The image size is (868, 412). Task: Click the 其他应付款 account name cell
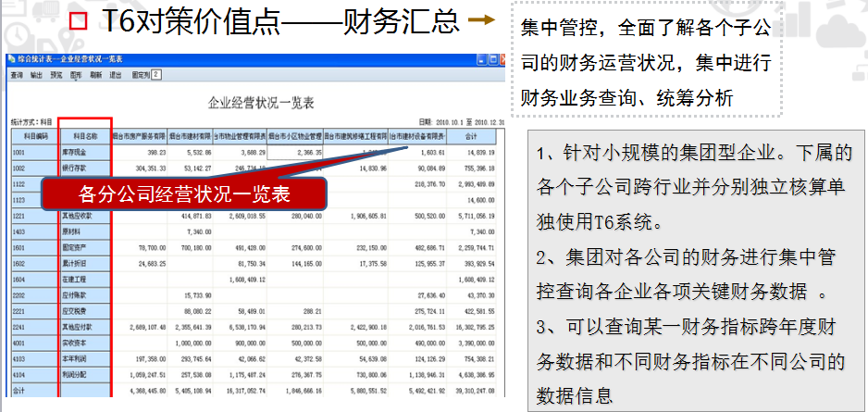85,328
